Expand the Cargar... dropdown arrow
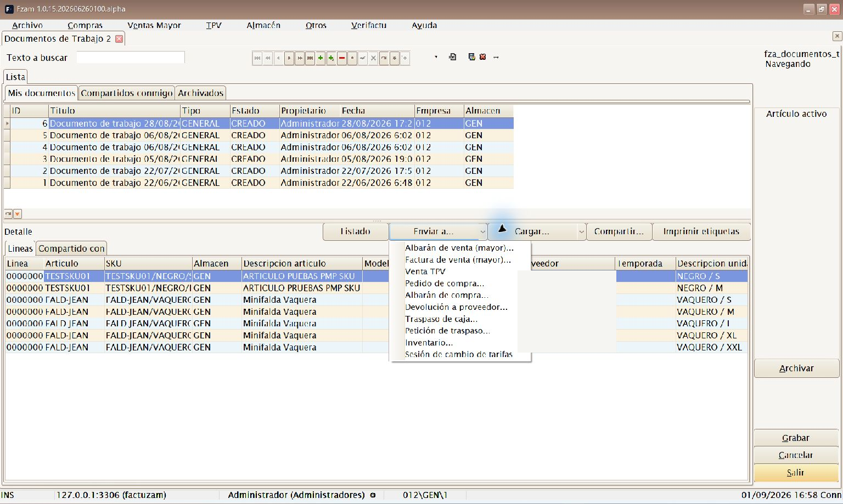The width and height of the screenshot is (843, 504). tap(581, 232)
